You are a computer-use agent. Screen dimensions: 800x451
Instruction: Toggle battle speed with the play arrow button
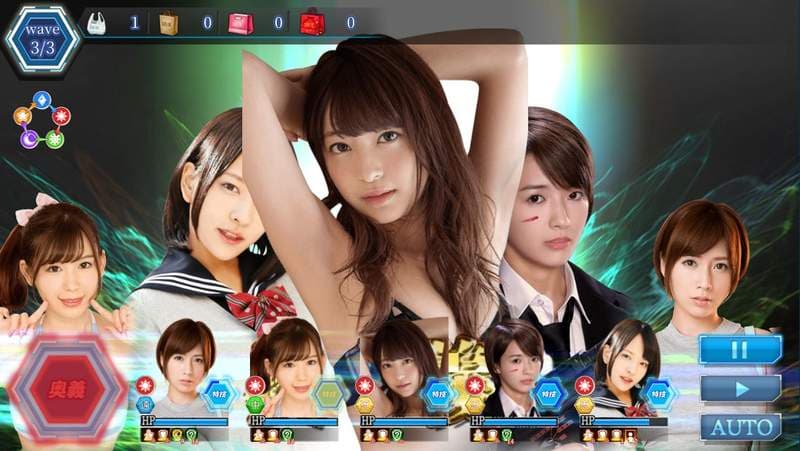point(740,389)
